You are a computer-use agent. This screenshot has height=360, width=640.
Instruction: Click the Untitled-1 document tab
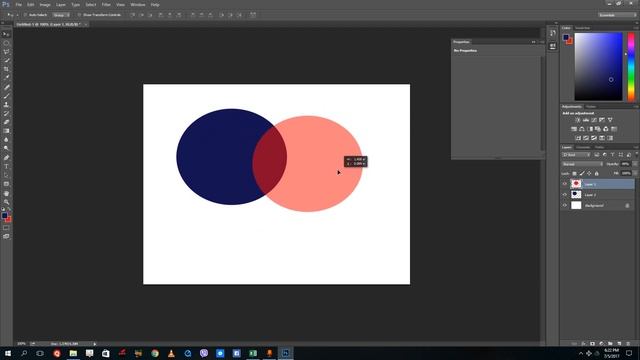coord(49,24)
